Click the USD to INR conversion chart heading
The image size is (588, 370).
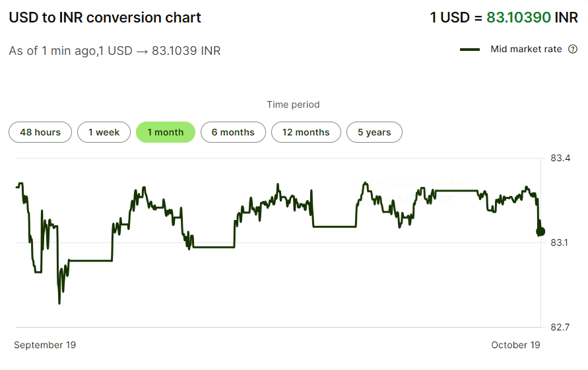pos(105,18)
